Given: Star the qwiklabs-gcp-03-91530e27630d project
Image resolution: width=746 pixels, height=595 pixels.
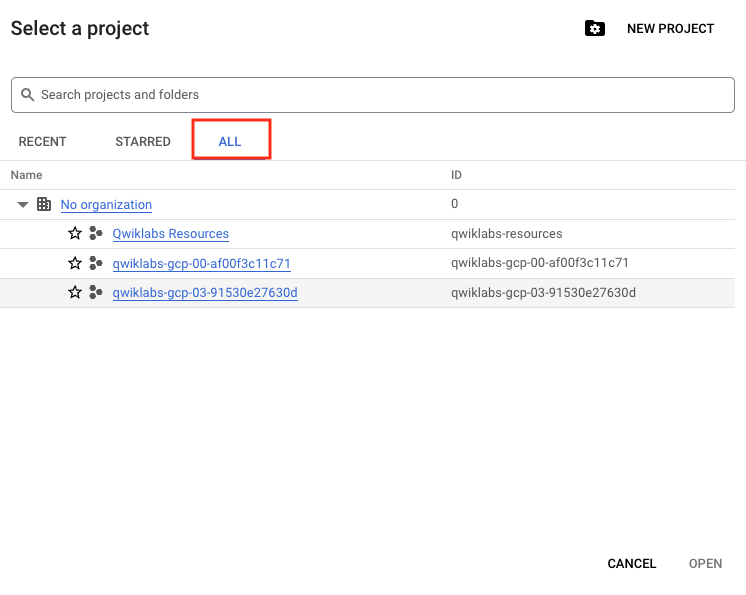Looking at the screenshot, I should (75, 292).
